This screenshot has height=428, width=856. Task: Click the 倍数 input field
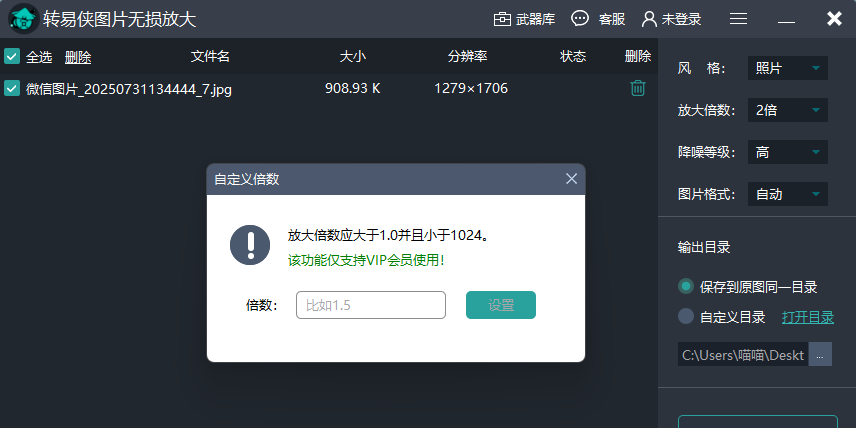(370, 305)
